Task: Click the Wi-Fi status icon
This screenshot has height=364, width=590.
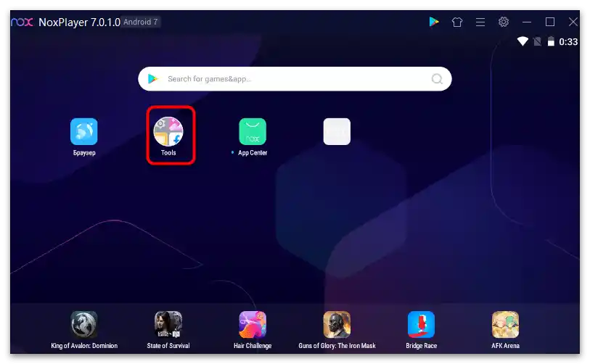Action: pos(523,41)
